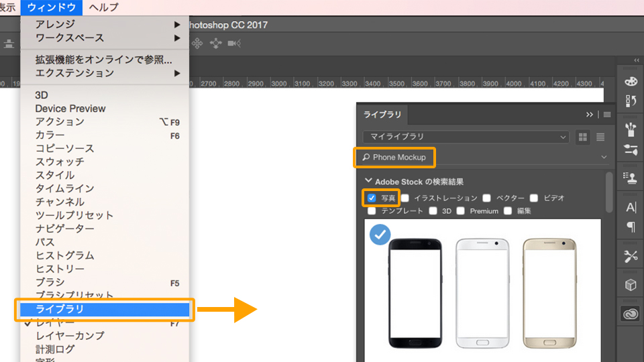Open the search field options chevron
This screenshot has height=362, width=644.
[604, 157]
